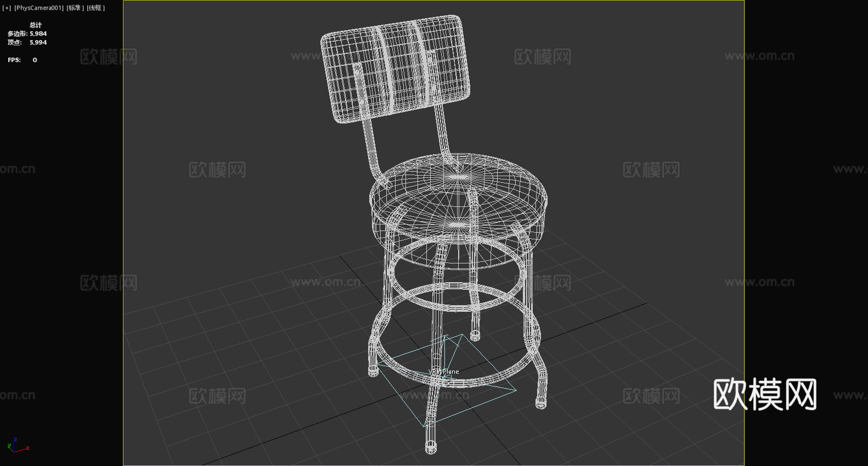Open the 标准 shading quality menu
Viewport: 868px width, 466px height.
click(75, 8)
